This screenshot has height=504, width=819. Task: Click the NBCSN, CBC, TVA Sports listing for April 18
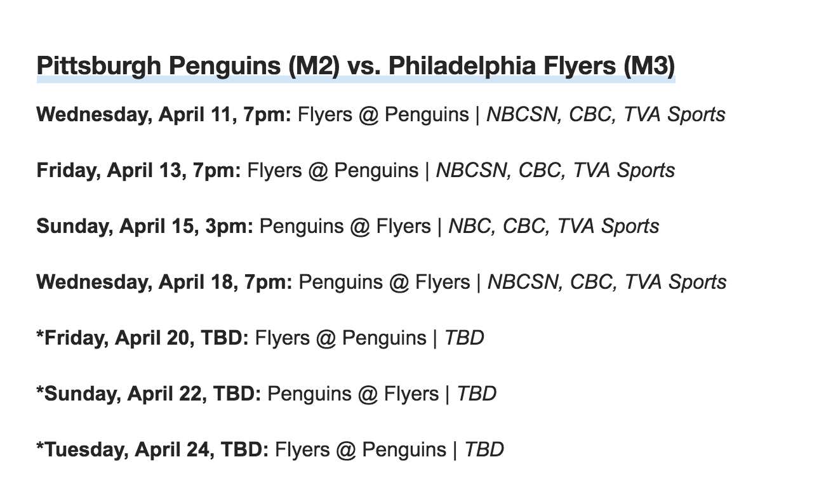[x=607, y=282]
